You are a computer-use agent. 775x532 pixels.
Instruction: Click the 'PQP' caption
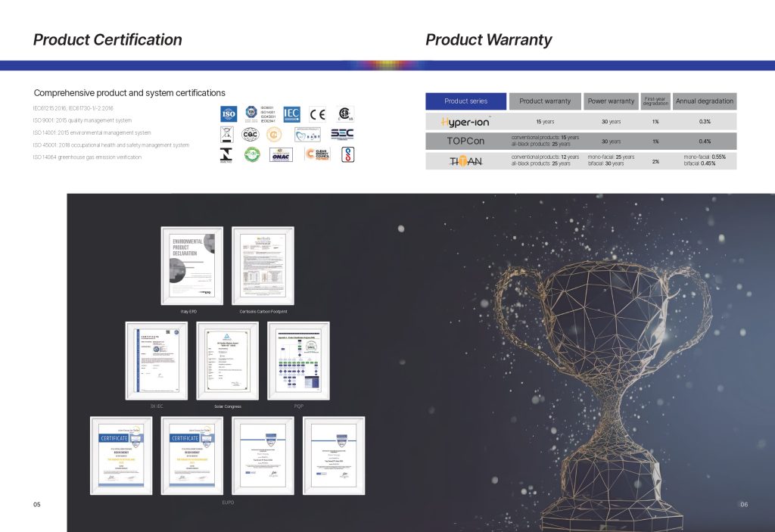click(x=298, y=406)
